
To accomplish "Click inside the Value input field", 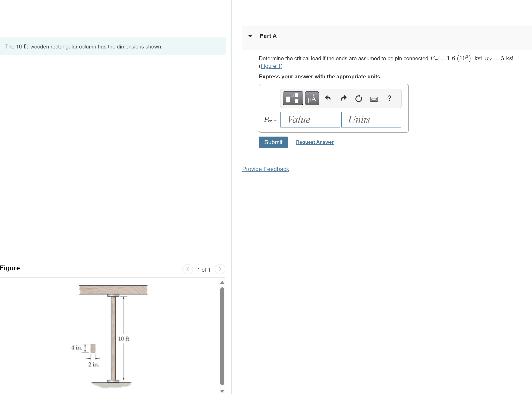I will [x=310, y=119].
